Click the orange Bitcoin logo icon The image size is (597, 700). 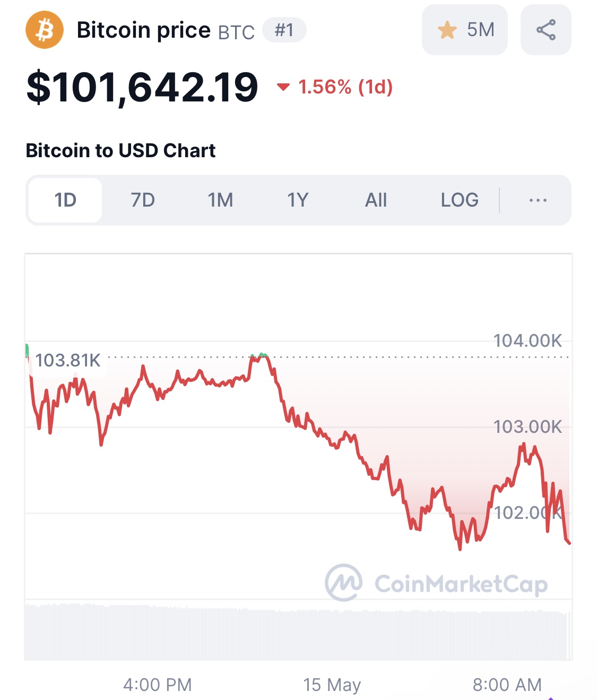click(x=45, y=30)
